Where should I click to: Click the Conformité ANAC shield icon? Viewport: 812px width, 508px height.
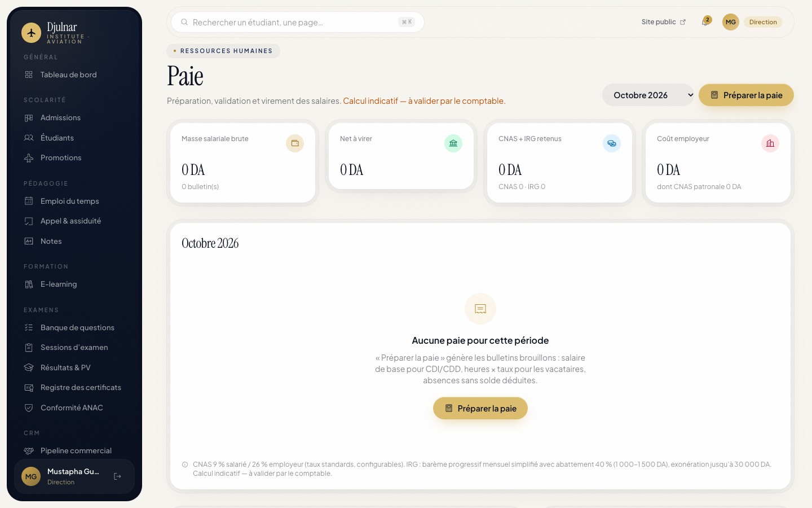point(29,408)
